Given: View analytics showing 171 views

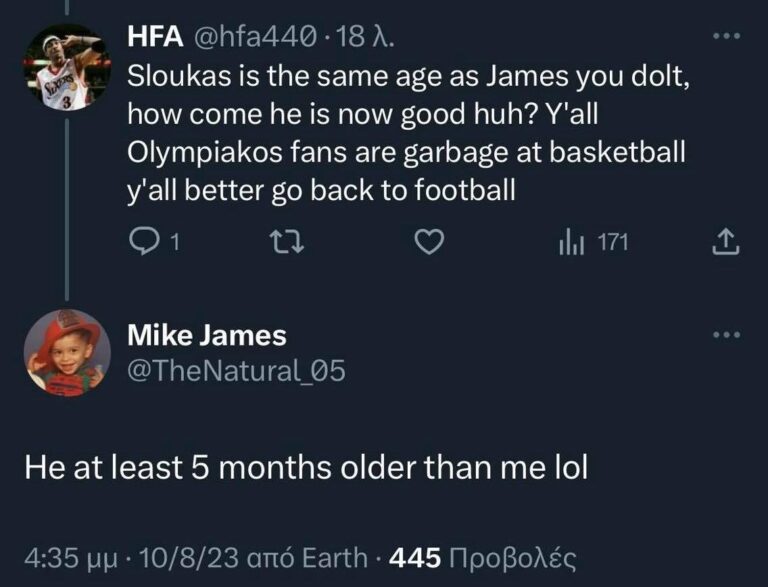Looking at the screenshot, I should tap(592, 241).
